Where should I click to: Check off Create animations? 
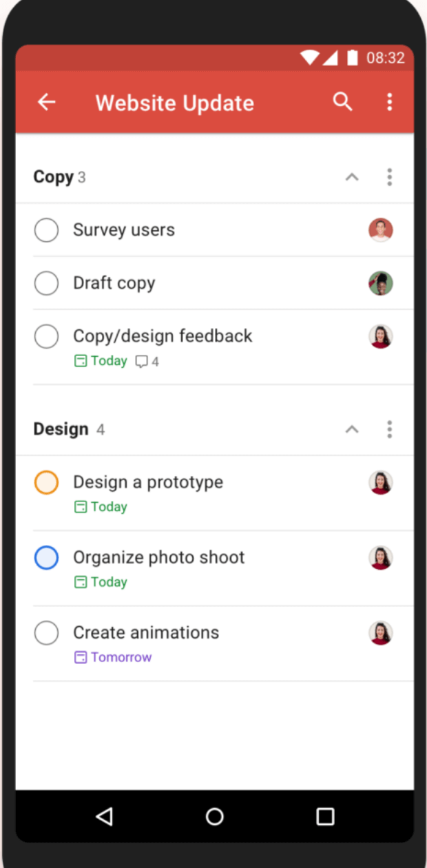click(46, 632)
